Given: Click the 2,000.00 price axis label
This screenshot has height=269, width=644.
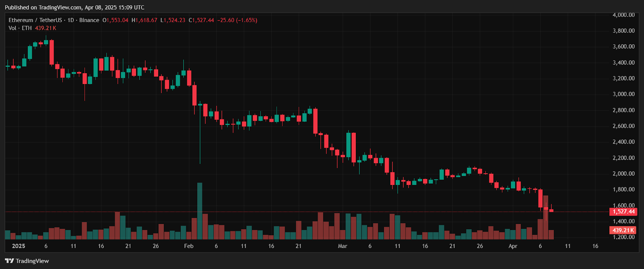Looking at the screenshot, I should (623, 174).
